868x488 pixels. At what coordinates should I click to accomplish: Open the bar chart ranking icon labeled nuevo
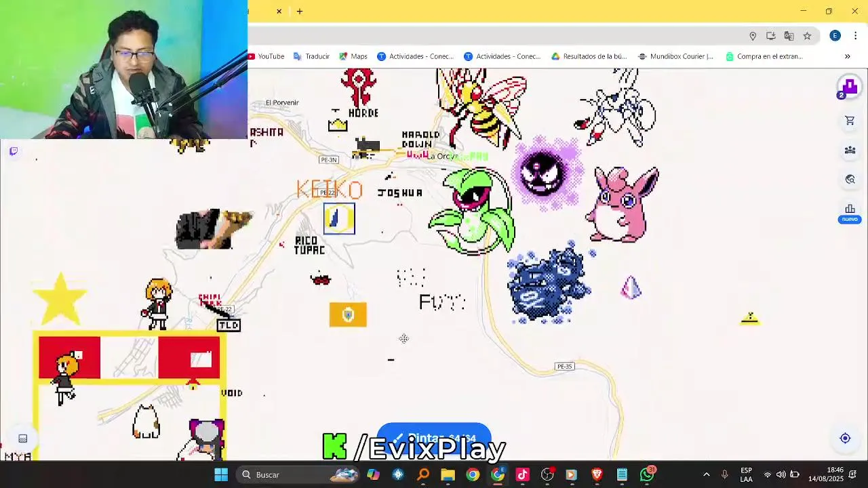(850, 212)
